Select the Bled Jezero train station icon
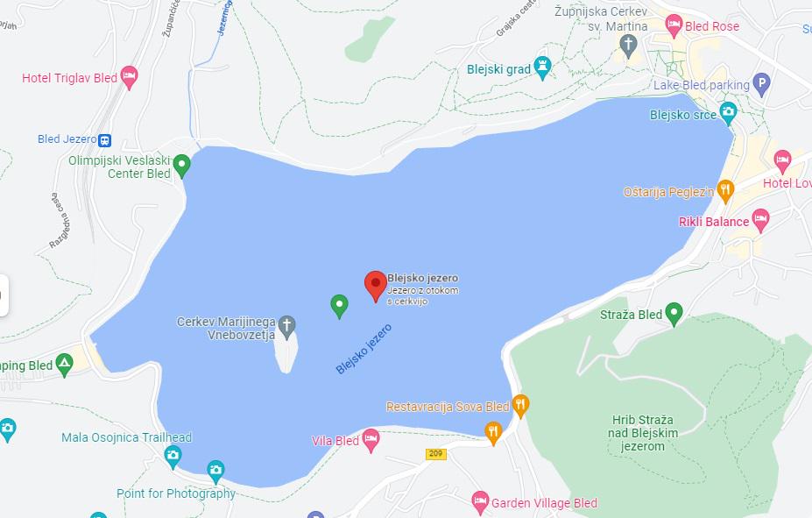 [x=104, y=140]
